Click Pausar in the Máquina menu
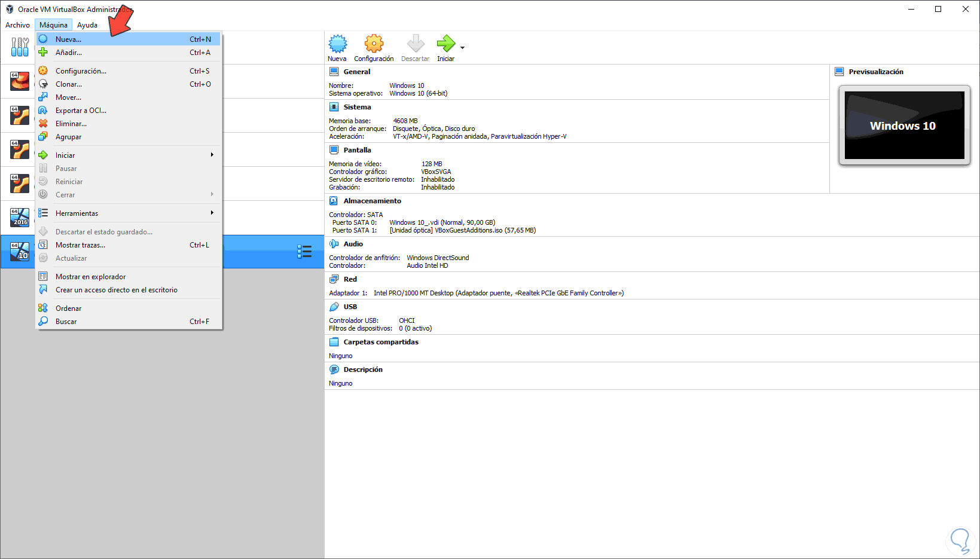 pyautogui.click(x=128, y=169)
